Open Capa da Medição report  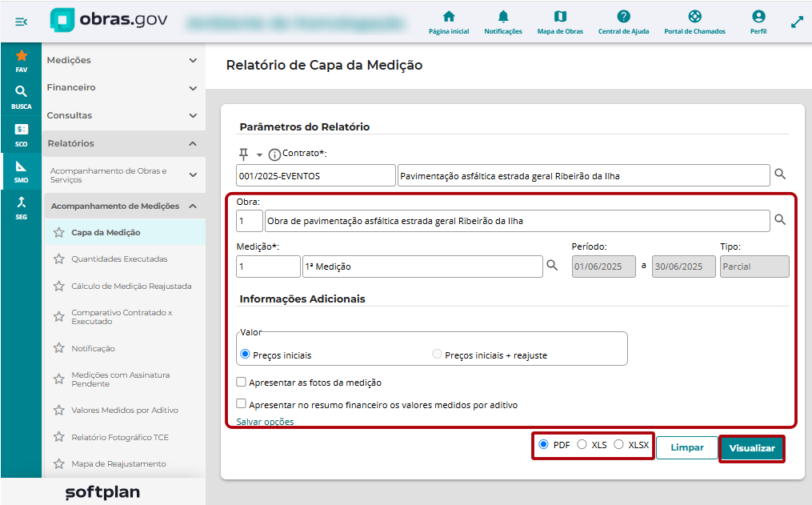pyautogui.click(x=106, y=233)
